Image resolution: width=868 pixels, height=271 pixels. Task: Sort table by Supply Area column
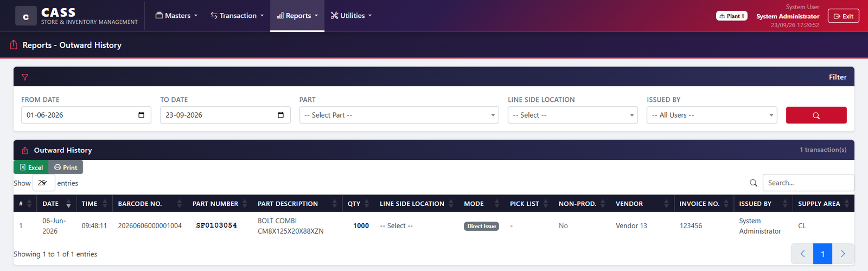824,203
